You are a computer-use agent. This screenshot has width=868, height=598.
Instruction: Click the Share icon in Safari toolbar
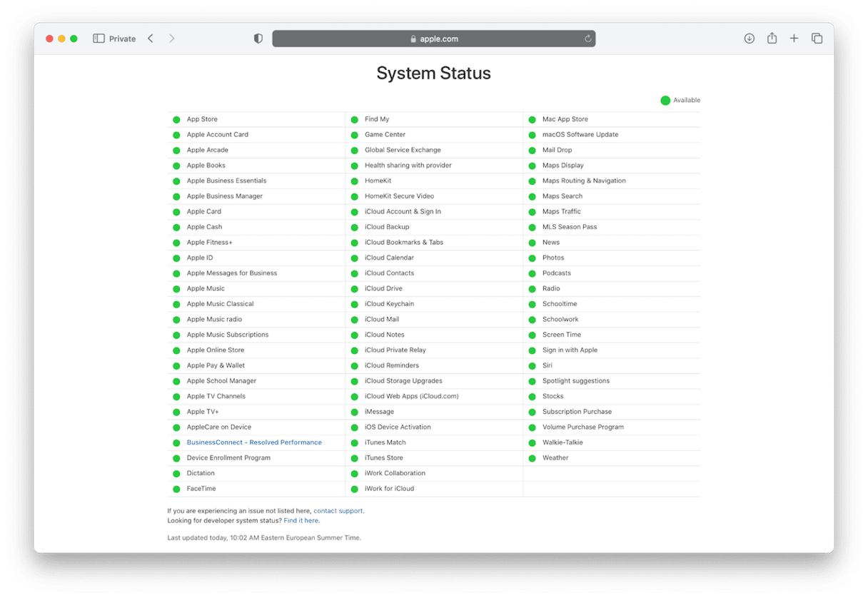click(772, 39)
